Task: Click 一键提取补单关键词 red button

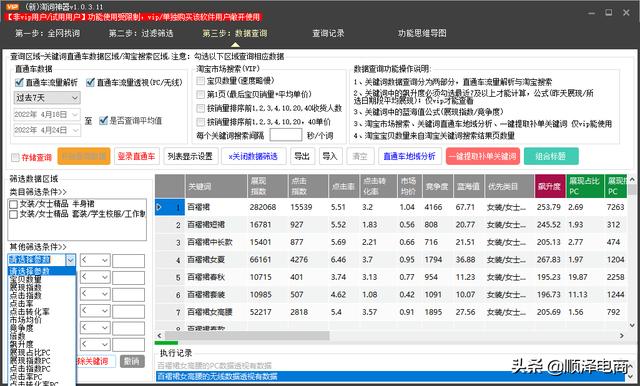Action: [483, 156]
